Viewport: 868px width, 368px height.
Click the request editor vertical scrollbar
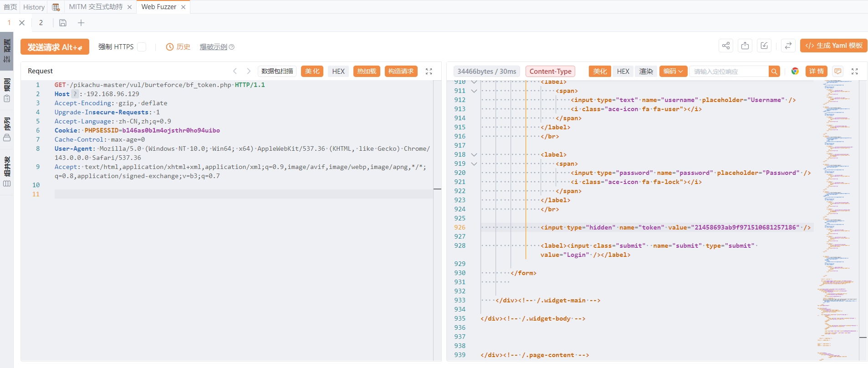pos(437,220)
